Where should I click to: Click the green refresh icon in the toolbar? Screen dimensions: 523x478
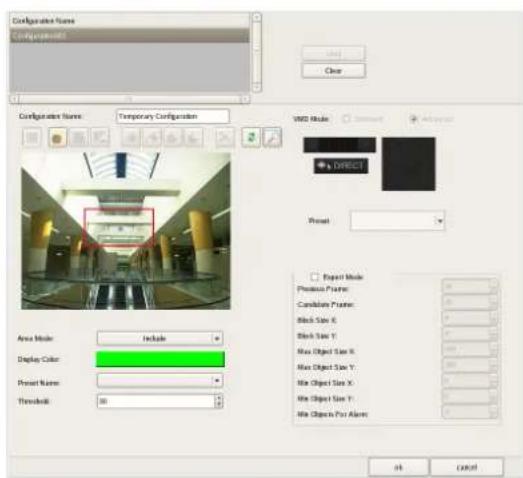click(251, 137)
